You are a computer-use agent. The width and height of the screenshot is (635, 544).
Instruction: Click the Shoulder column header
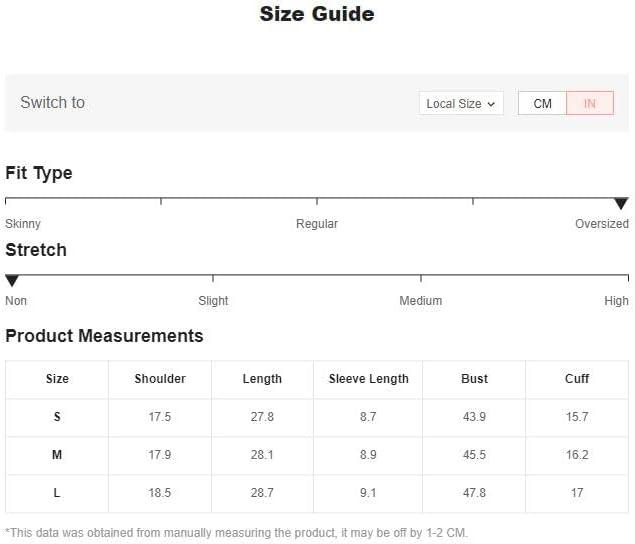tap(160, 379)
